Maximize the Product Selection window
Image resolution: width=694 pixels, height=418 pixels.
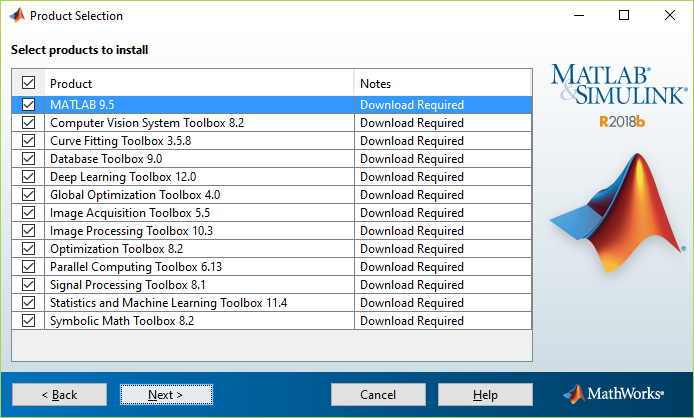coord(624,15)
